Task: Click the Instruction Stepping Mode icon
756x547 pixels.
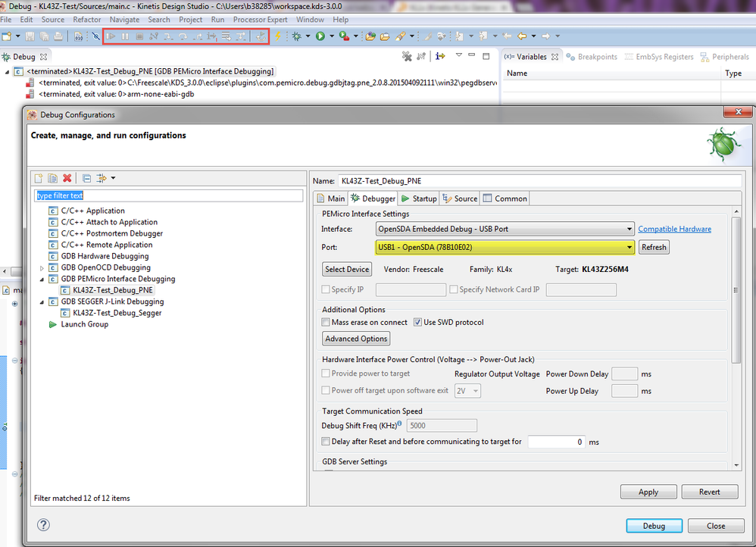Action: (439, 56)
